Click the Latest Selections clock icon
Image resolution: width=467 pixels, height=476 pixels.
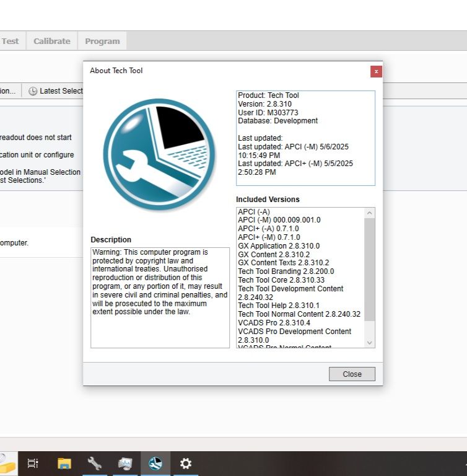coord(33,91)
